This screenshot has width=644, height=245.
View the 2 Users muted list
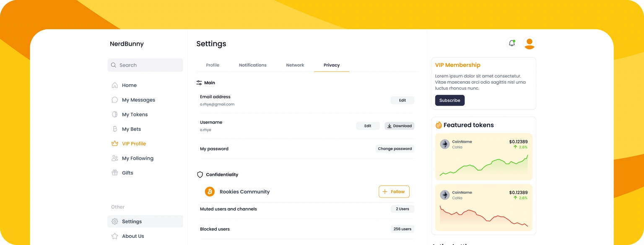coord(402,209)
